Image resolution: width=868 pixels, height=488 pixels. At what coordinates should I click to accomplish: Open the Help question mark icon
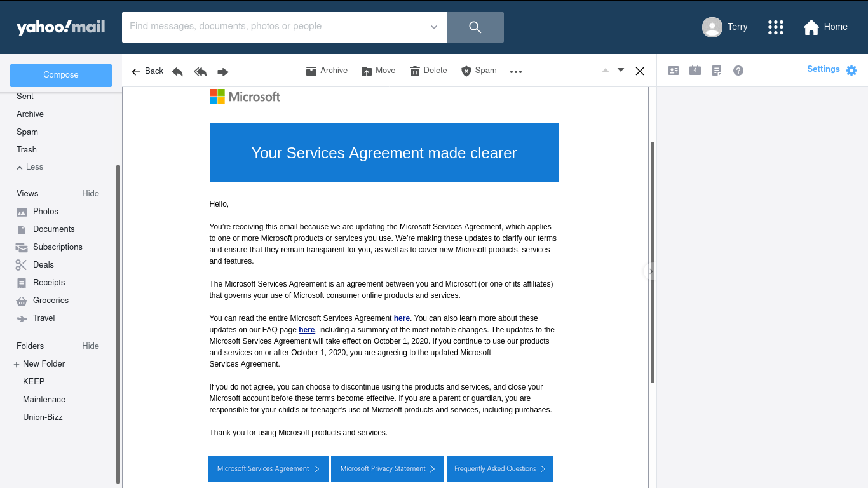pos(738,71)
